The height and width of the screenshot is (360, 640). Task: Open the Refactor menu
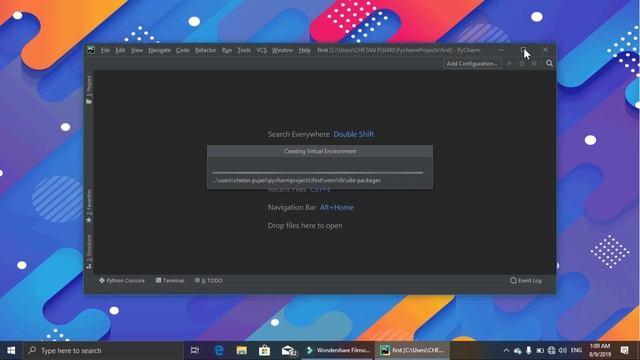tap(205, 50)
